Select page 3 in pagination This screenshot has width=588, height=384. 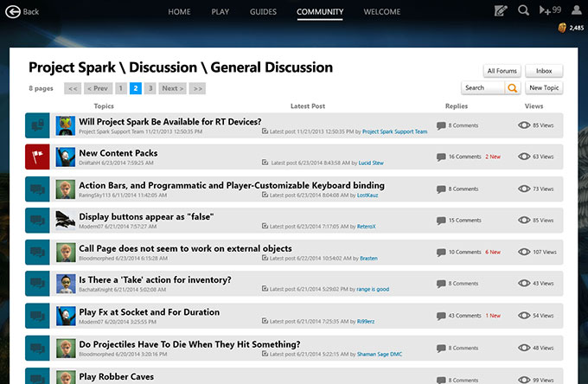150,88
